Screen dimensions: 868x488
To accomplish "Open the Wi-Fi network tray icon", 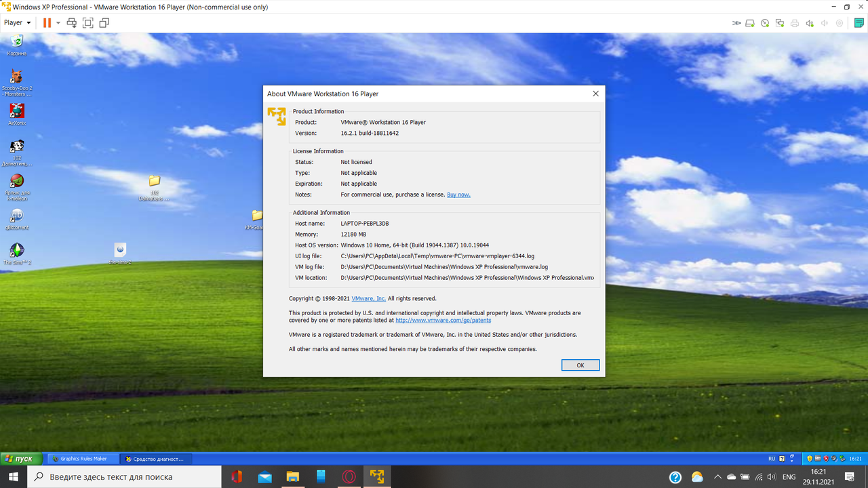I will click(x=759, y=477).
